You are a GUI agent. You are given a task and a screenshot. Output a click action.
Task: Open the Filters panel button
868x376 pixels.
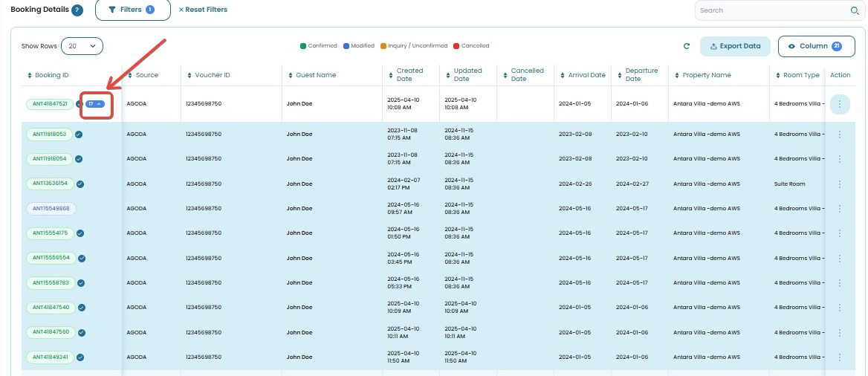[133, 10]
